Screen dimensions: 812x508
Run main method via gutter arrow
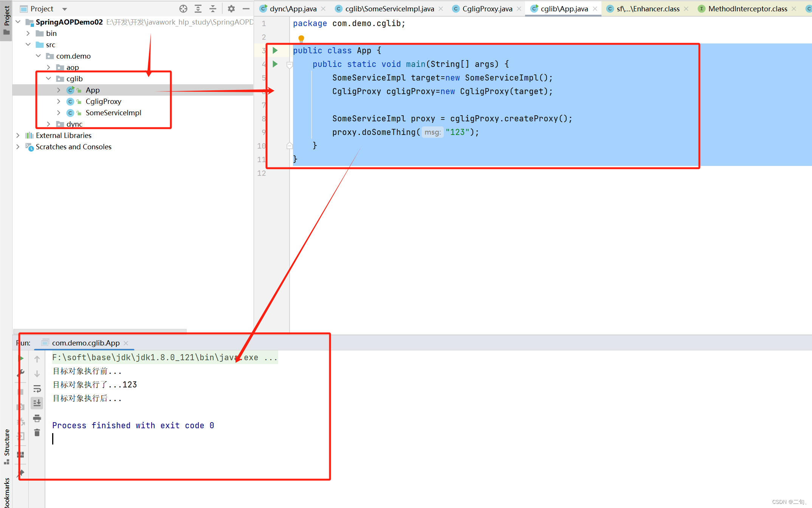275,64
